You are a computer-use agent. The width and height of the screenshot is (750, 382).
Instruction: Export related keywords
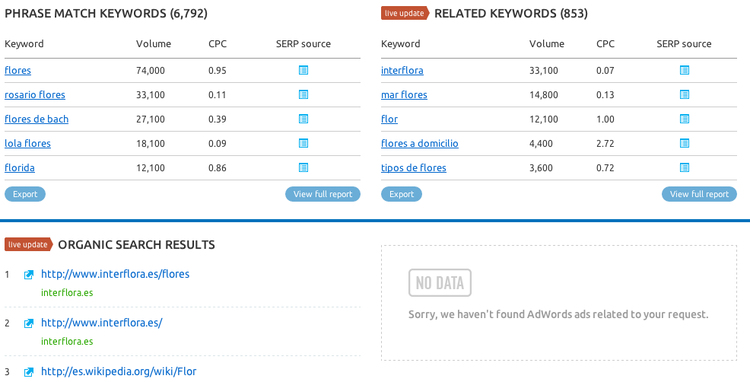tap(401, 194)
